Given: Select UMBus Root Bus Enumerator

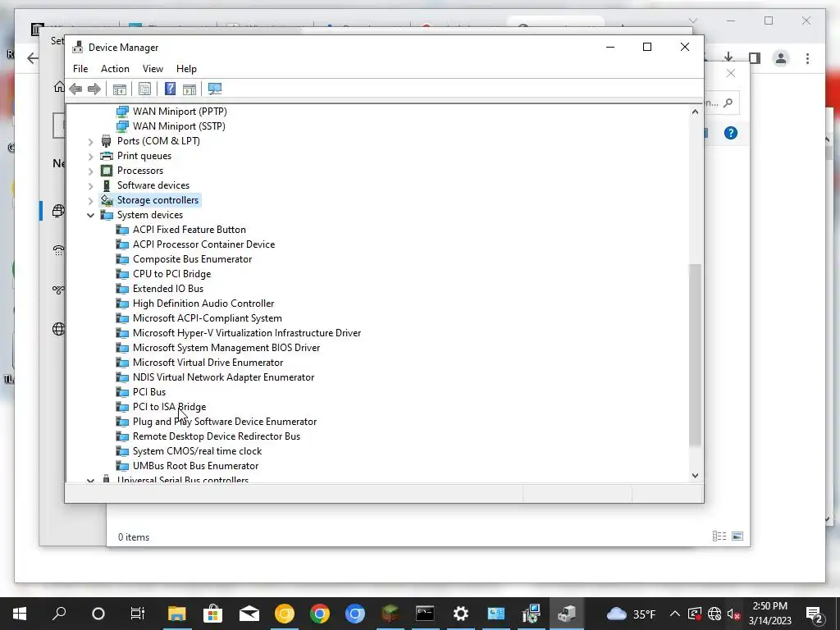Looking at the screenshot, I should [x=195, y=466].
